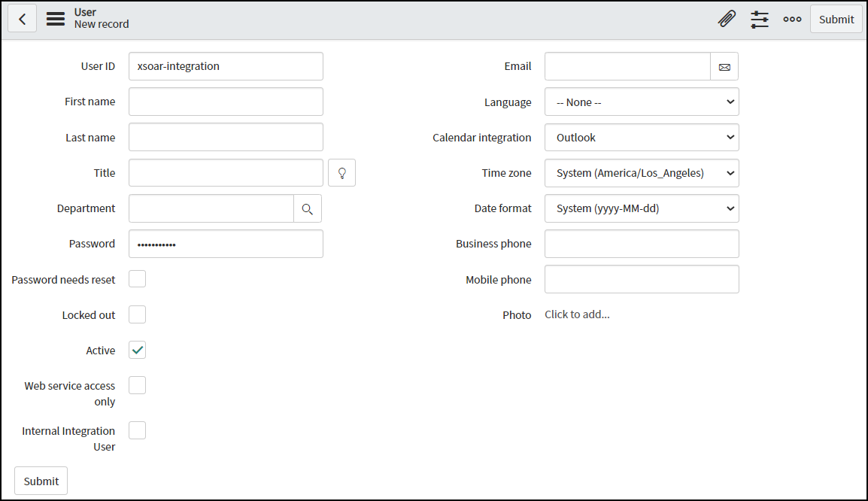Viewport: 868px width, 501px height.
Task: Expand the Date format dropdown
Action: [642, 208]
